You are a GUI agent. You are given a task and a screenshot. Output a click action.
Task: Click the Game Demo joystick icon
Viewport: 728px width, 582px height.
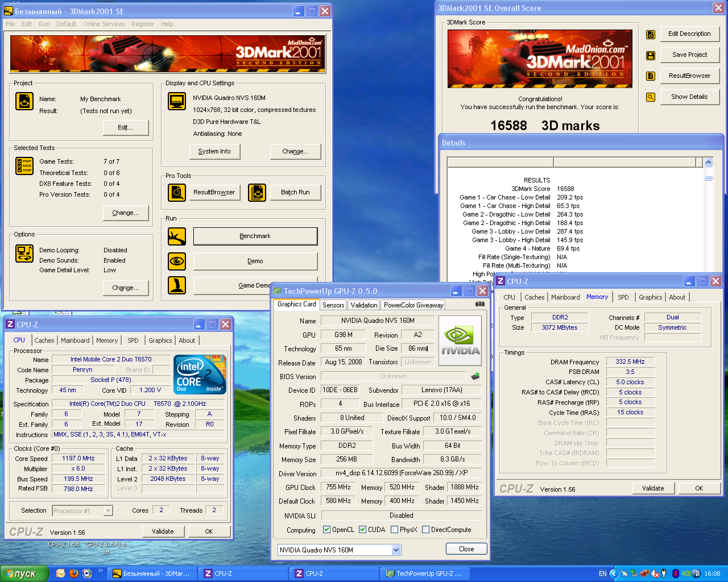[177, 285]
